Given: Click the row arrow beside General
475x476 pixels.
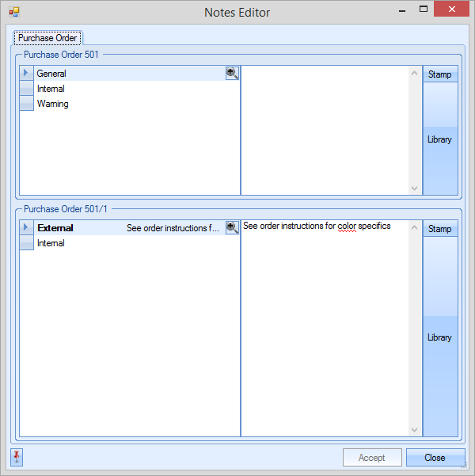Looking at the screenshot, I should [x=26, y=73].
